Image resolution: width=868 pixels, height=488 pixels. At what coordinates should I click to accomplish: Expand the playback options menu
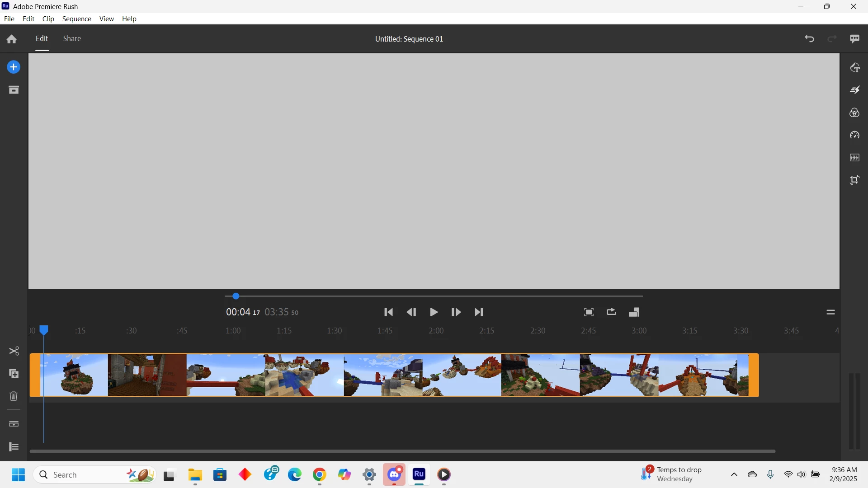(x=830, y=312)
